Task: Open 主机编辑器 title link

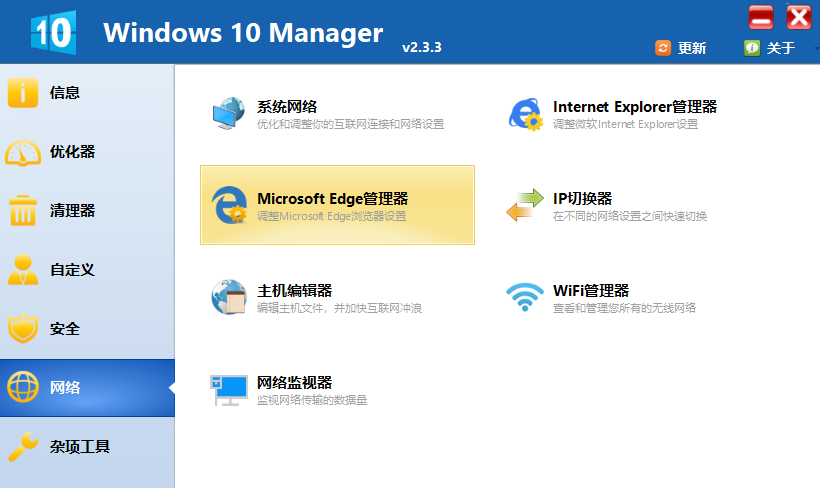Action: [x=294, y=291]
